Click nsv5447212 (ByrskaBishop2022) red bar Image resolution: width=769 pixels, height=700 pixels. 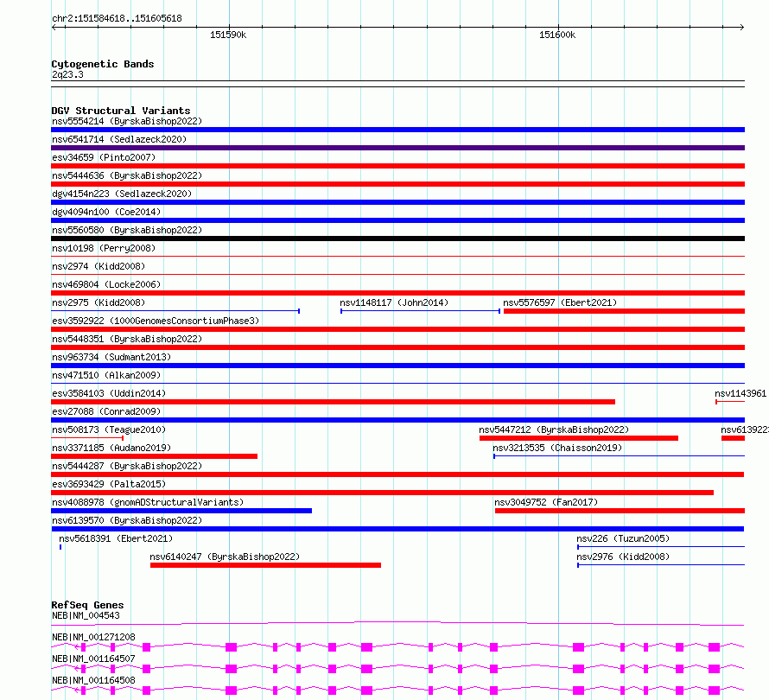point(579,438)
